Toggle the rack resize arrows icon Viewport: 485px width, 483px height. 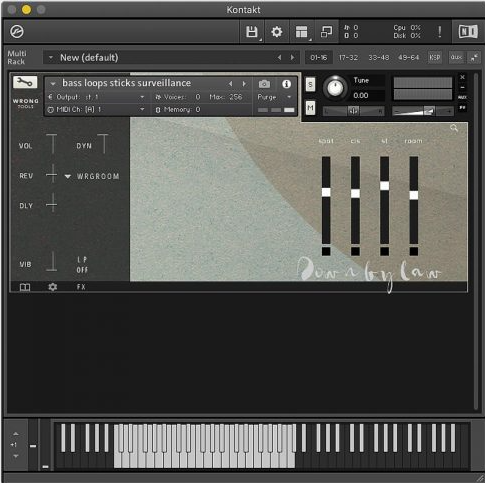[474, 57]
